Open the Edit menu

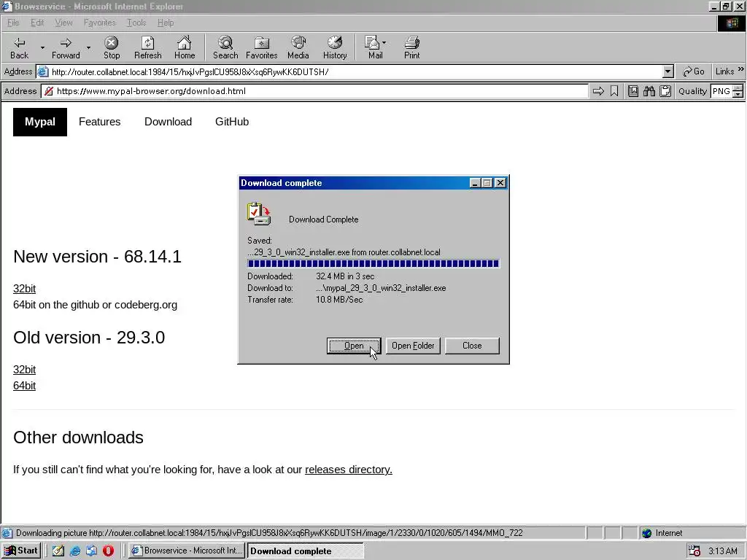(37, 23)
